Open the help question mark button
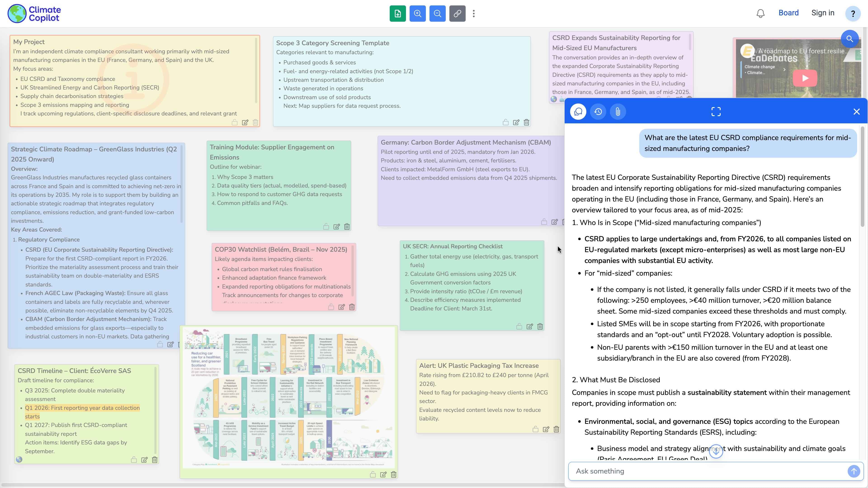 click(853, 14)
